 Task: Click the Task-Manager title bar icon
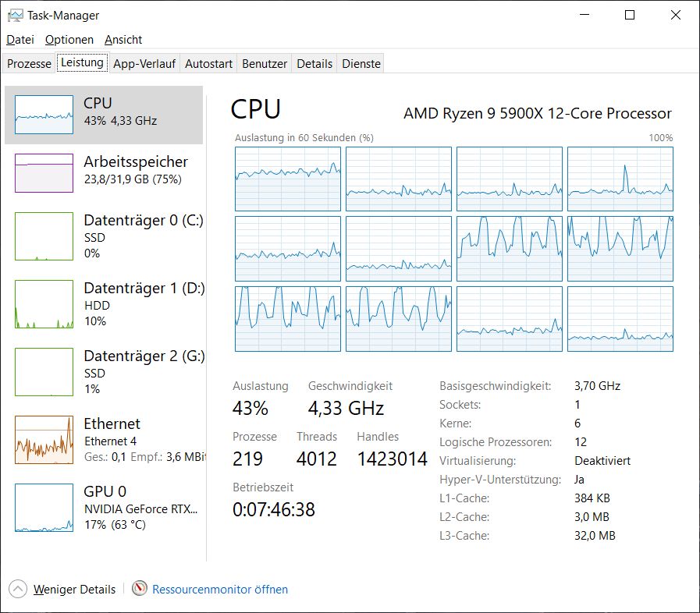click(14, 15)
